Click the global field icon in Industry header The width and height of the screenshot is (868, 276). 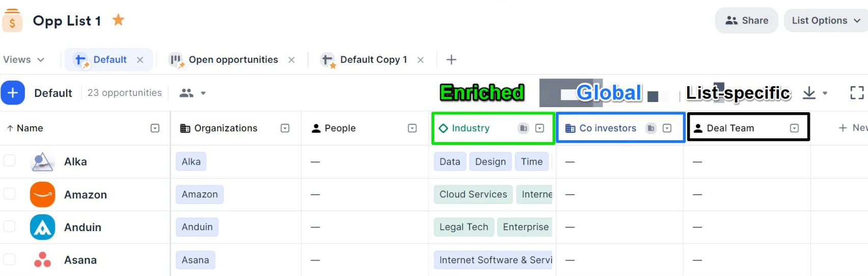click(x=523, y=128)
